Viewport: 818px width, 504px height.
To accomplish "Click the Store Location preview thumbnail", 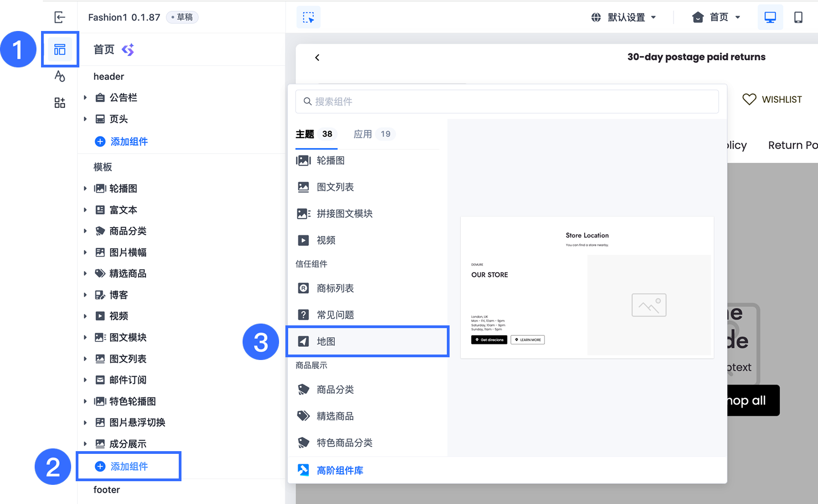I will coord(587,288).
